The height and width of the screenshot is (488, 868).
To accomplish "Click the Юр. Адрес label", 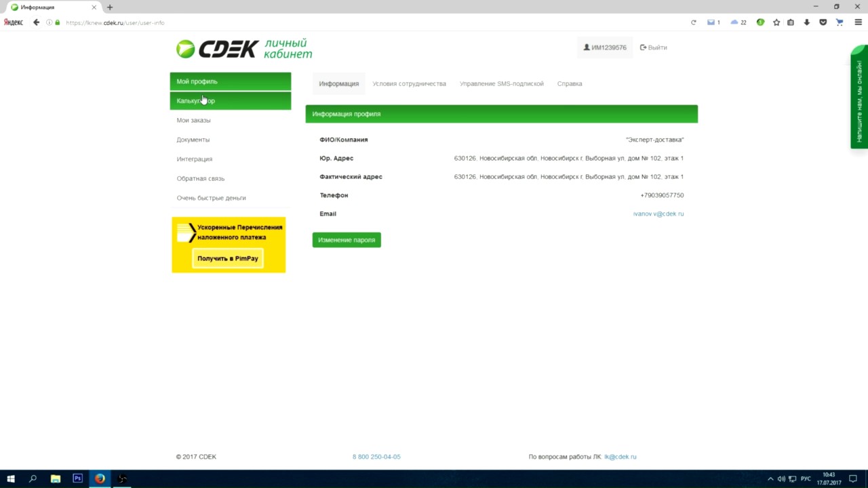I will pyautogui.click(x=336, y=158).
